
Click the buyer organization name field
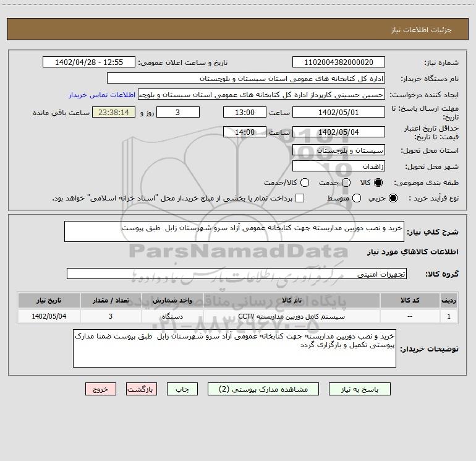pos(246,78)
